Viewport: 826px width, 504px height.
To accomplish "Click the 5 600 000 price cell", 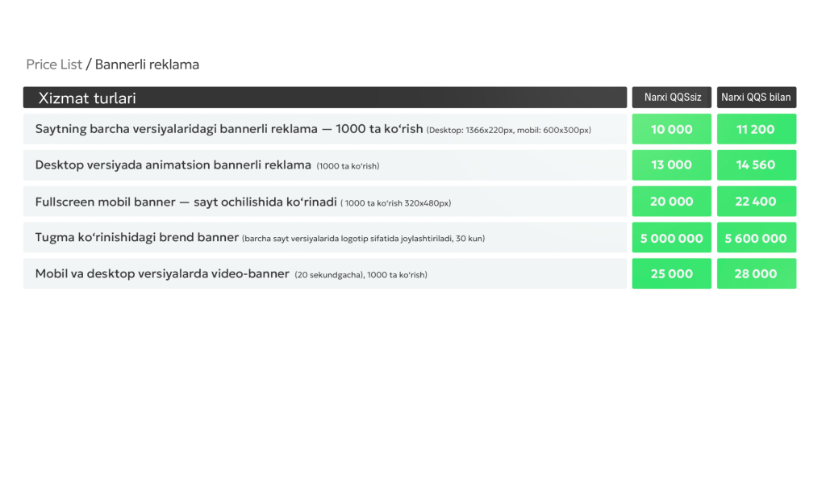I will [x=756, y=238].
